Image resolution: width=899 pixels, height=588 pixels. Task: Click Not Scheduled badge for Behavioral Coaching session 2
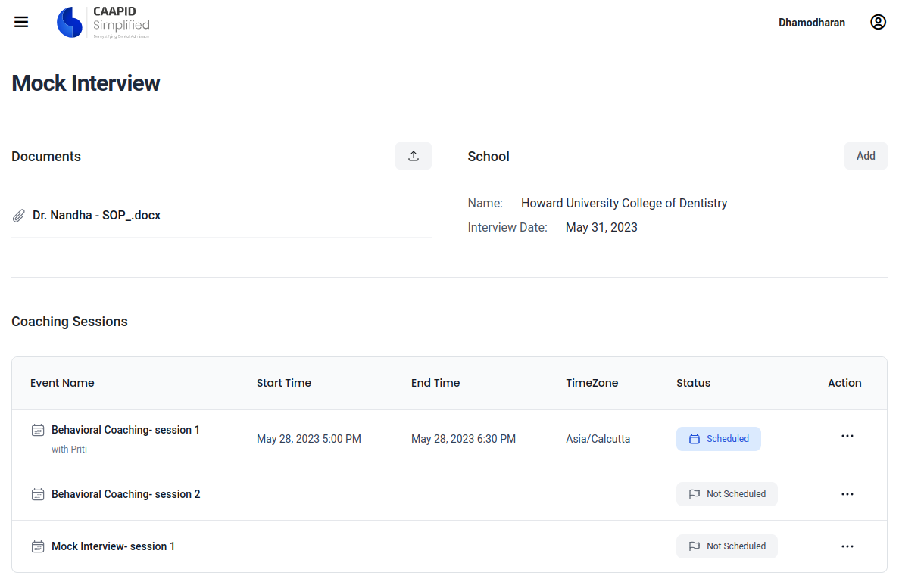click(727, 494)
